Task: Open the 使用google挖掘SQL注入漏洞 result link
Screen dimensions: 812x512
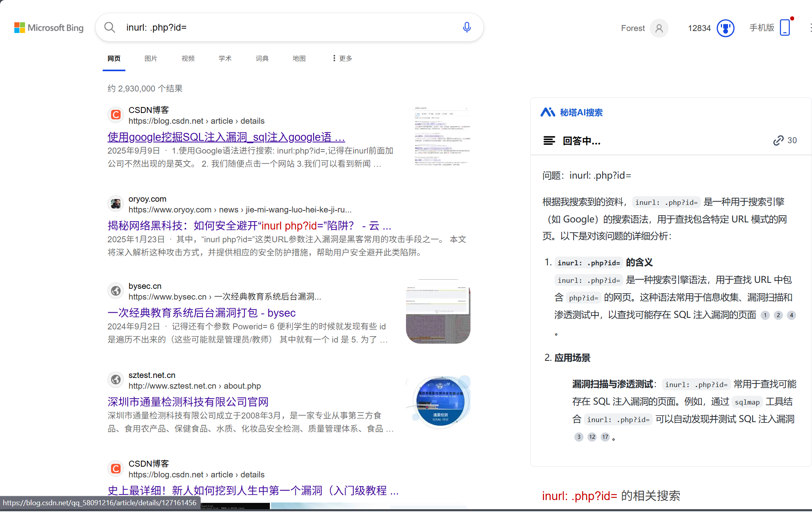Action: pos(226,137)
